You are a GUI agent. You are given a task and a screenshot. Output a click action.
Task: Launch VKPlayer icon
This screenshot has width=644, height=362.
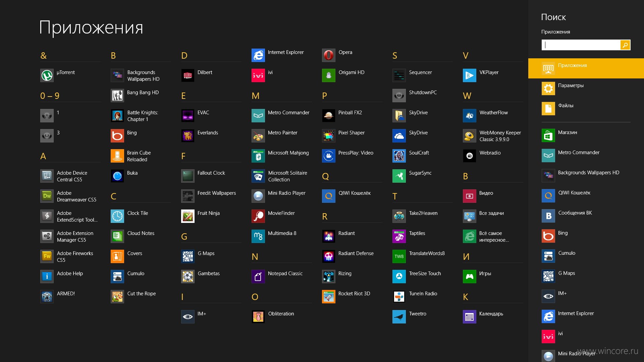click(470, 75)
